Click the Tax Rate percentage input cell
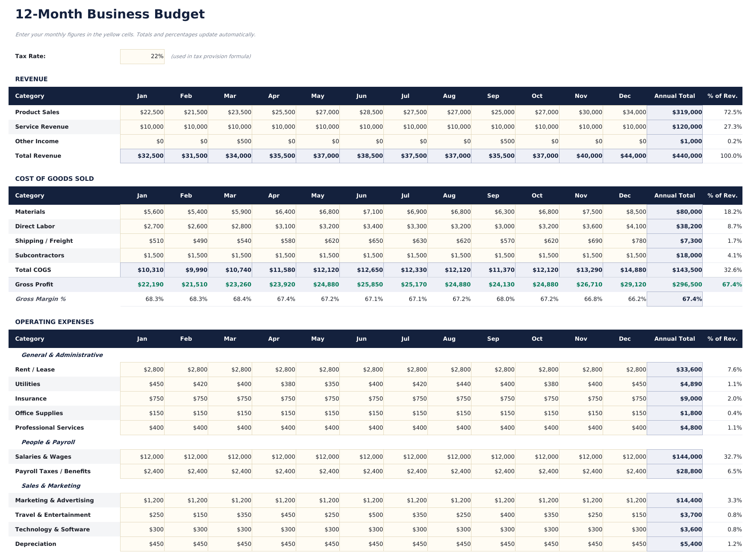This screenshot has height=560, width=751. [142, 56]
